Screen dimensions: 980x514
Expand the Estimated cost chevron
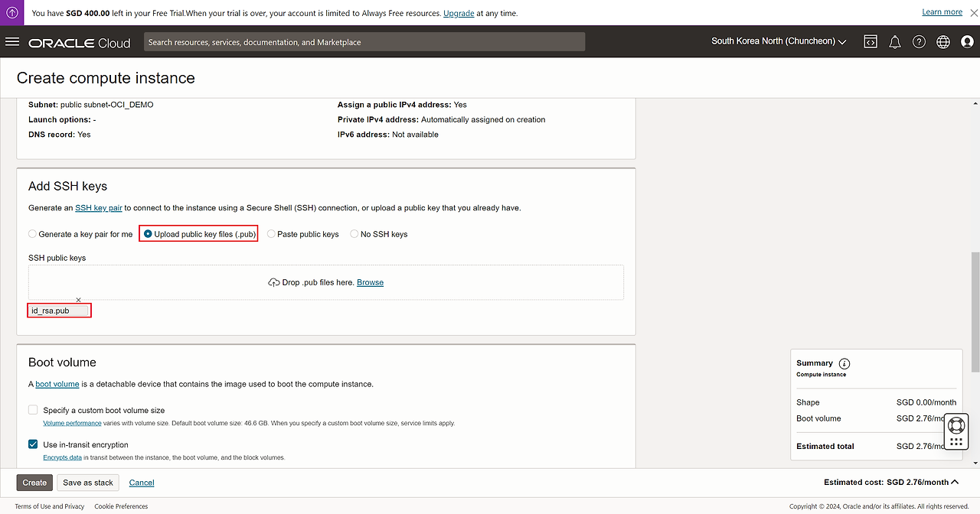(955, 482)
